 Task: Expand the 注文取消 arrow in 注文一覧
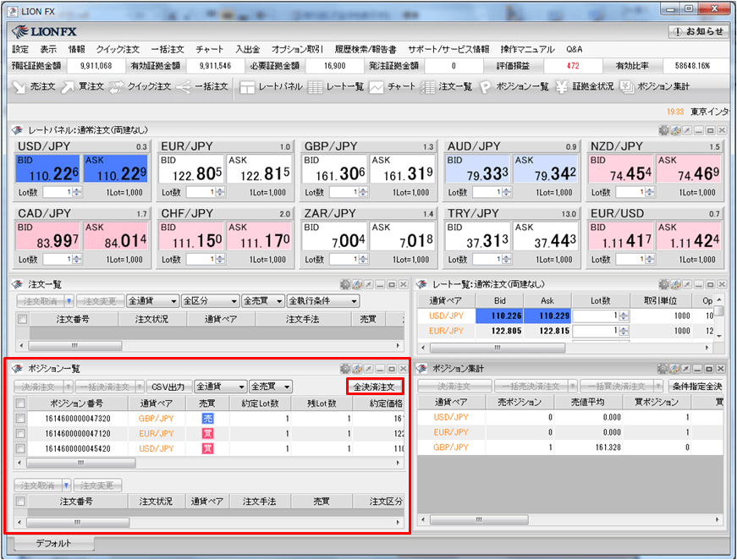pos(69,300)
